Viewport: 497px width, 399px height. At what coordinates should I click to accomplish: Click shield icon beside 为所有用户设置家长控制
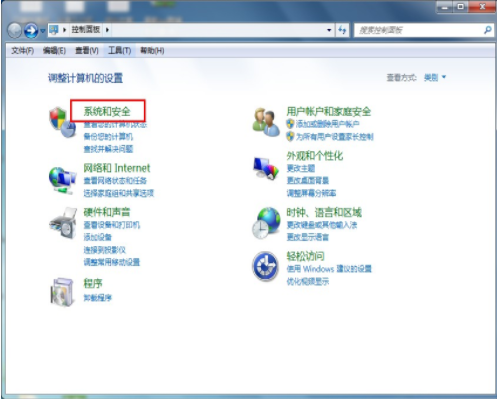290,137
